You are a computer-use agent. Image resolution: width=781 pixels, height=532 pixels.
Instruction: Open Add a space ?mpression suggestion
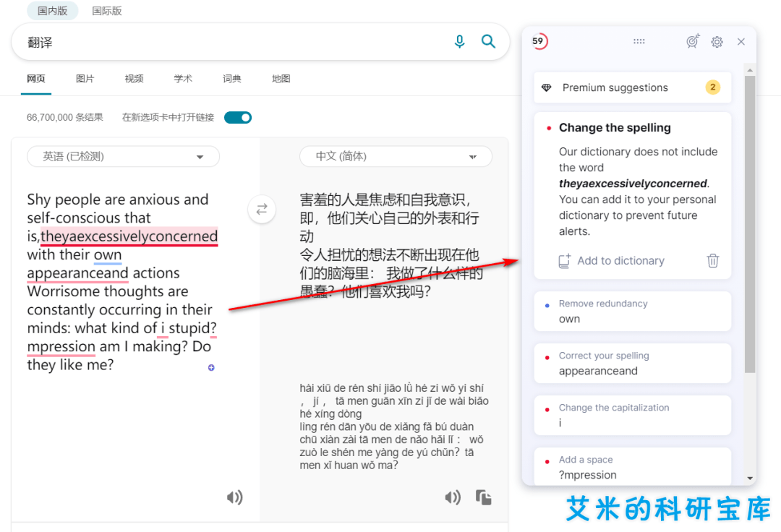point(633,466)
